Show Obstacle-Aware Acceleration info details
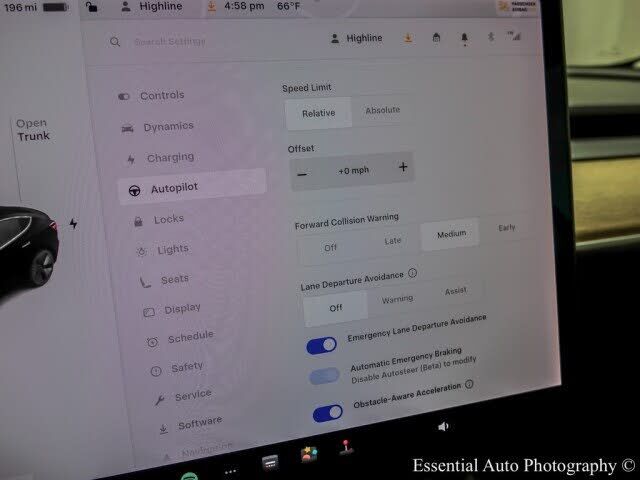640x480 pixels. [469, 384]
